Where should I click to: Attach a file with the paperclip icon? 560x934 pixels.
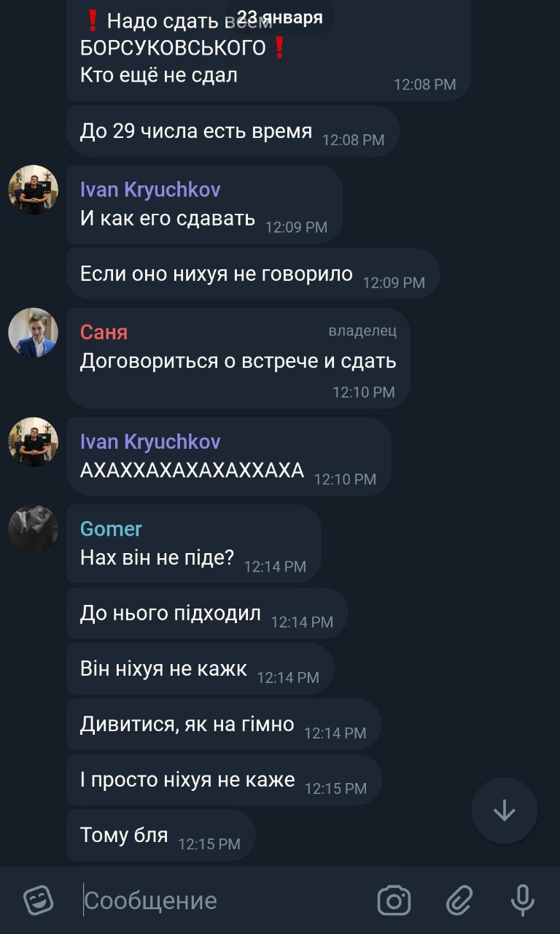(x=459, y=900)
